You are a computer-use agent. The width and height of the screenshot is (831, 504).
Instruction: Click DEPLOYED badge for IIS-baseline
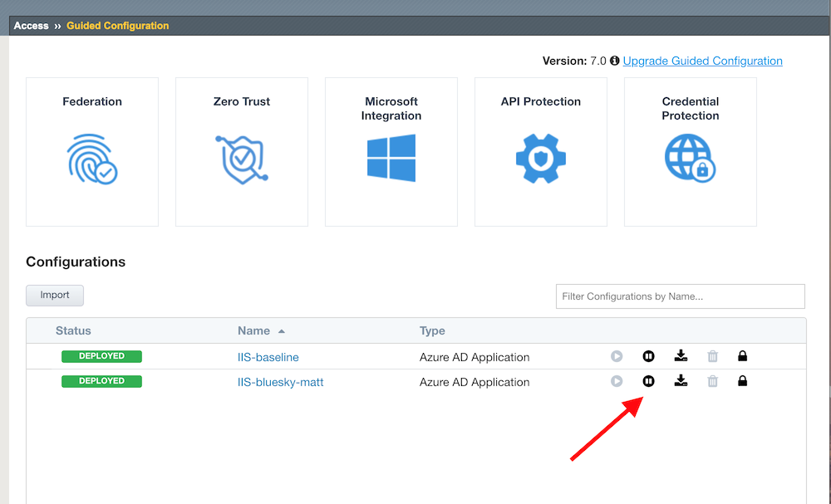click(x=101, y=356)
